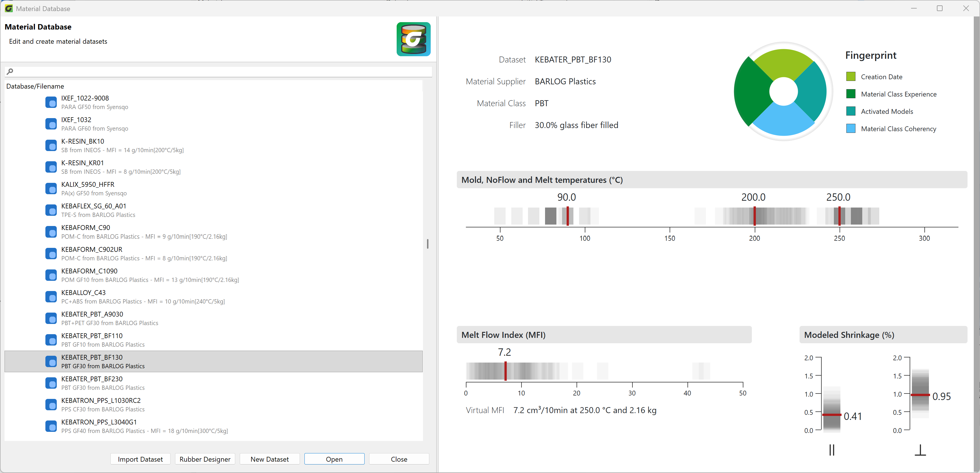Click the 90.0 mold temperature marker

click(568, 216)
